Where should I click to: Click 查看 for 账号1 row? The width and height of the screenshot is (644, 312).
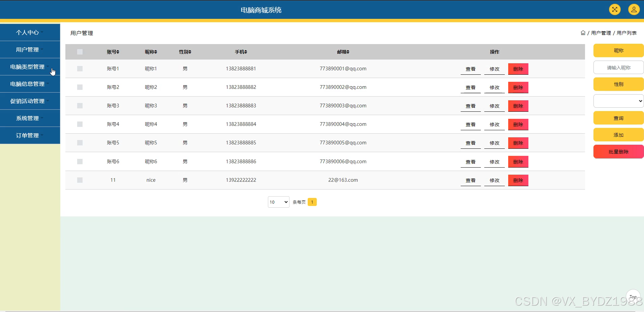tap(470, 69)
